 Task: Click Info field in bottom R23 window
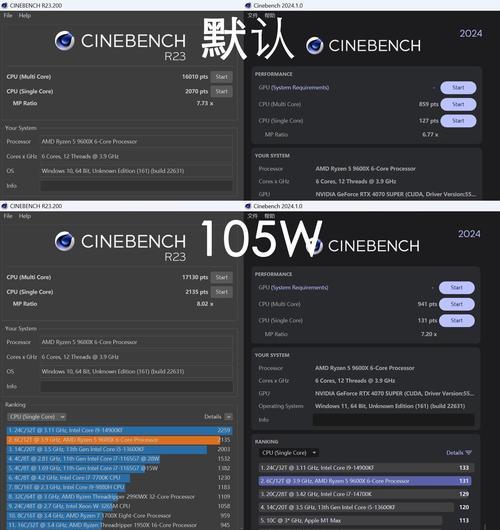(136, 386)
